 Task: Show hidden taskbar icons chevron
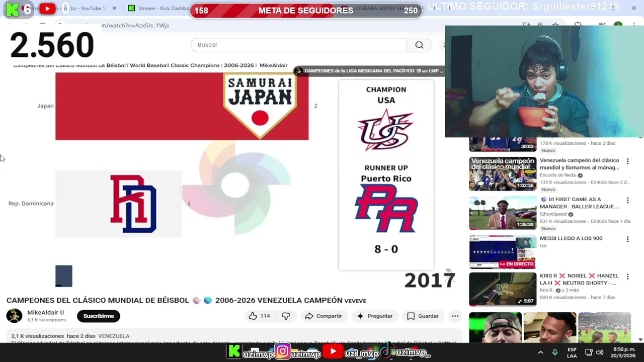(540, 352)
